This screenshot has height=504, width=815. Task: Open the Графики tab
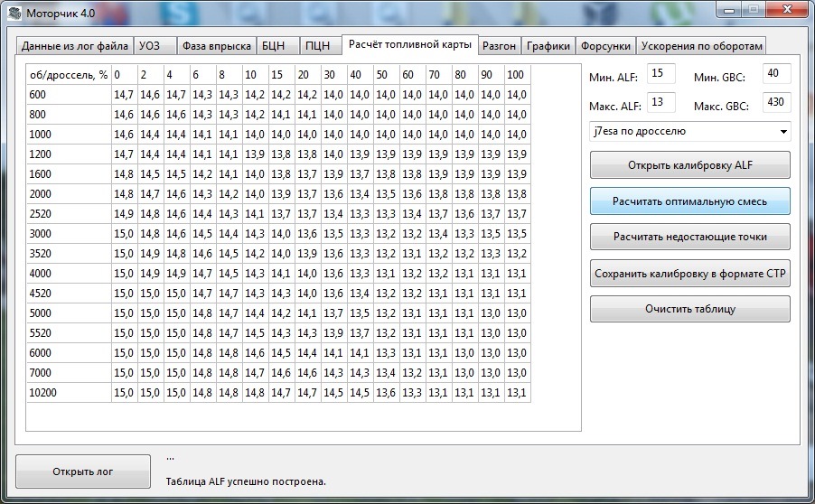[548, 46]
